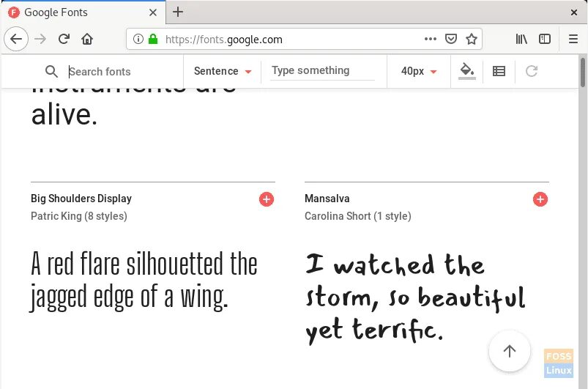This screenshot has height=389, width=588.
Task: Open the Firefox library icon
Action: point(521,39)
